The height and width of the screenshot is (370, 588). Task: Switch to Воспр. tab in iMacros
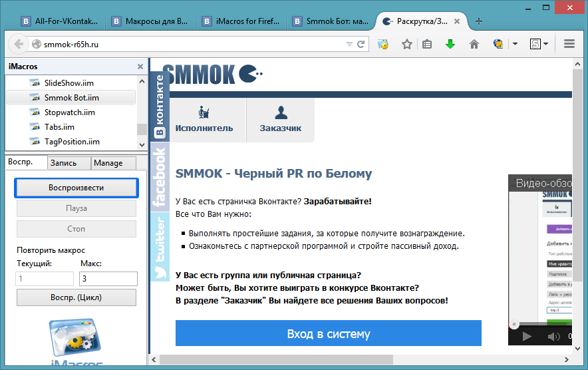point(25,162)
